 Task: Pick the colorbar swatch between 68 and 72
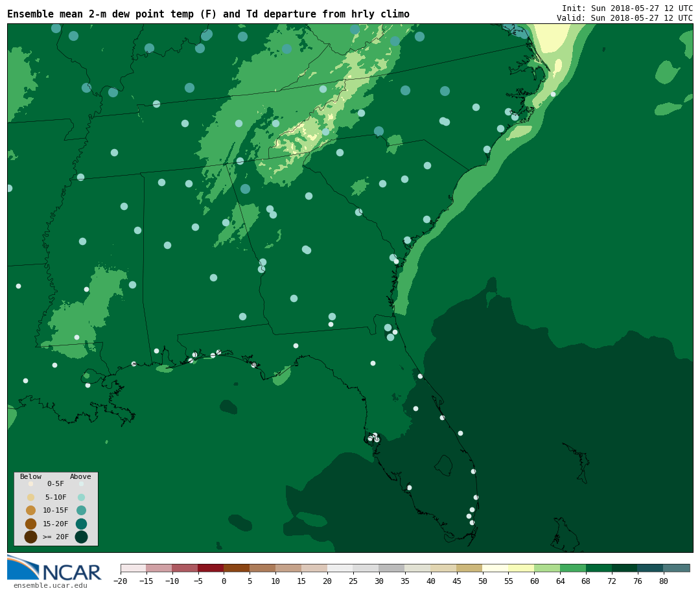tap(599, 568)
